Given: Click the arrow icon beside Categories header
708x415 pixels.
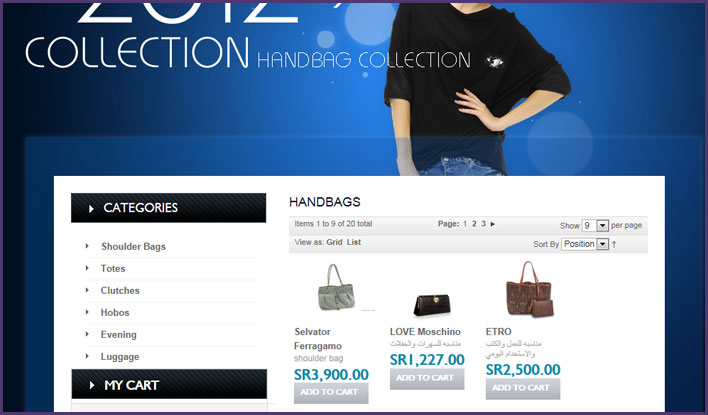Looking at the screenshot, I should (91, 209).
